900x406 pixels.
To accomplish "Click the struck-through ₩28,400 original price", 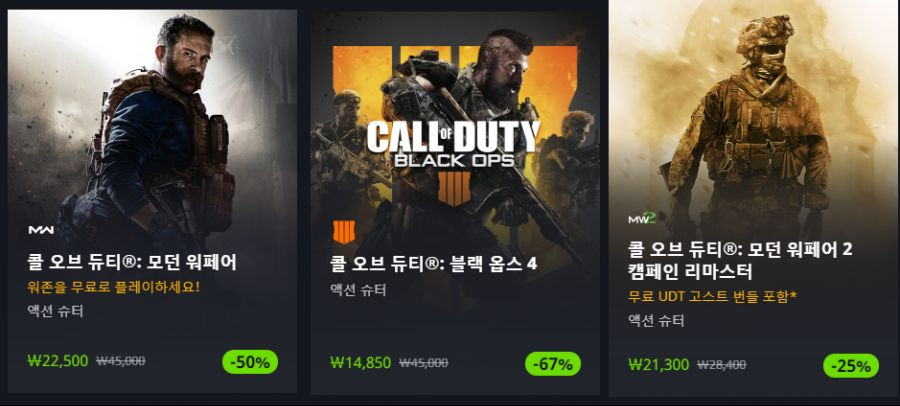I will (x=721, y=365).
